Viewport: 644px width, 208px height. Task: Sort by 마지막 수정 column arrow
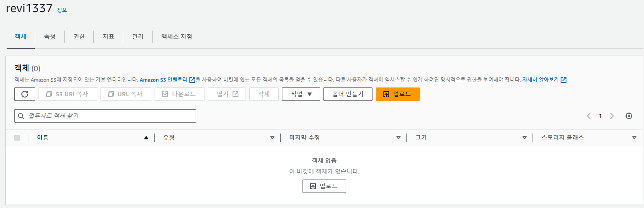(x=398, y=138)
